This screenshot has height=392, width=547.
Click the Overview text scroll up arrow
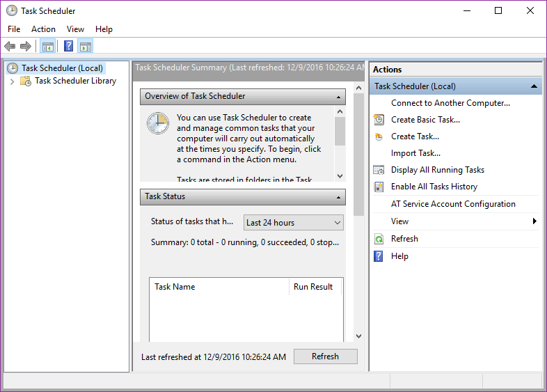pos(340,111)
